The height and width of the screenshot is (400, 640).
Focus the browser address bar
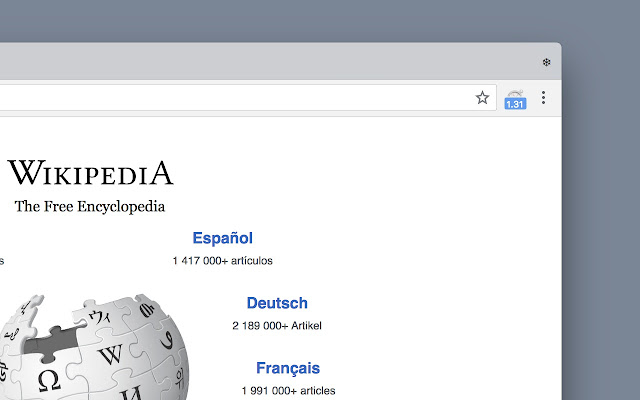(235, 98)
